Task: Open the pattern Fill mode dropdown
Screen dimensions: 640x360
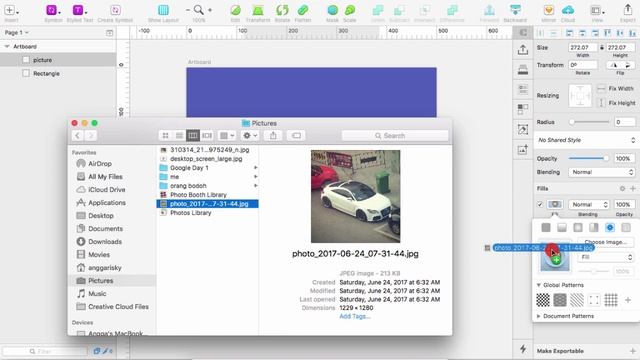Action: [x=606, y=257]
